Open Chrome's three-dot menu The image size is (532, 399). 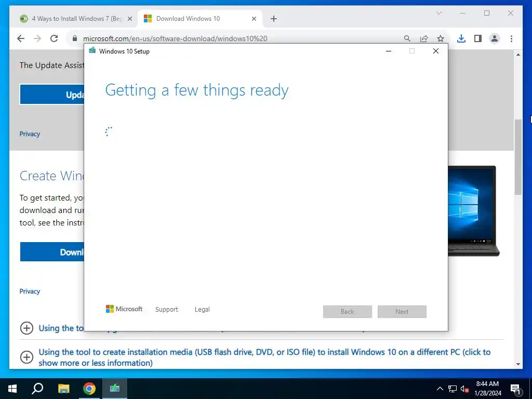(511, 38)
